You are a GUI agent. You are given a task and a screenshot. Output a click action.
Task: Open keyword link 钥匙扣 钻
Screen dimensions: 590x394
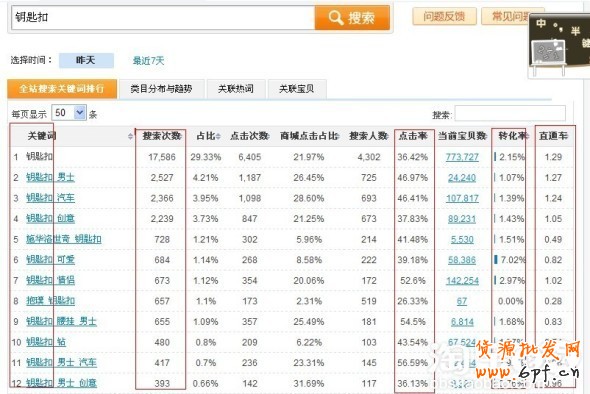point(46,342)
